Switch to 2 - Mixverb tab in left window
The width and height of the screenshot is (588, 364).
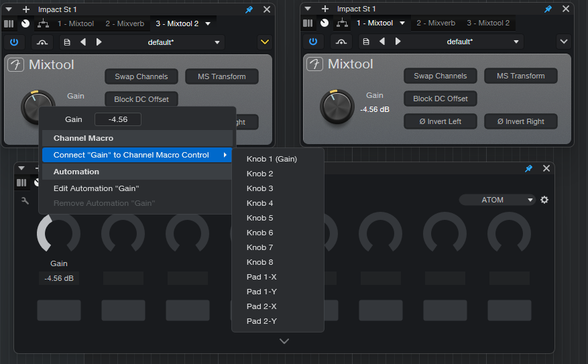pyautogui.click(x=125, y=23)
